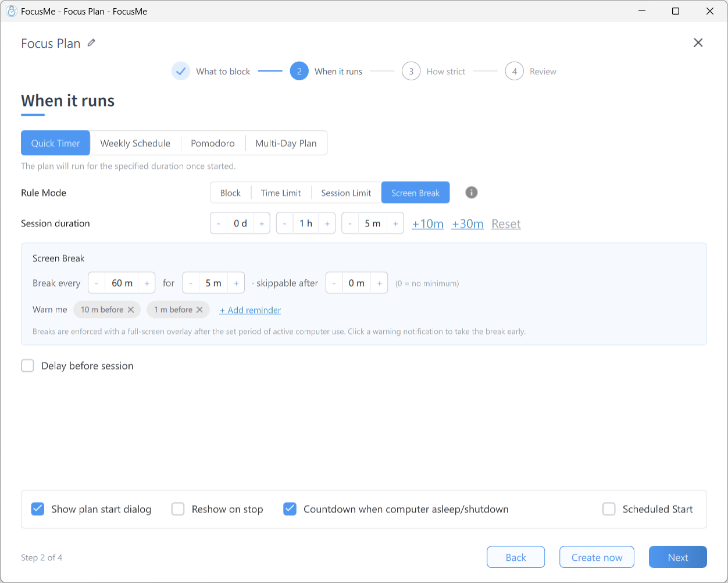Image resolution: width=728 pixels, height=583 pixels.
Task: Increase 'skippable after' minutes
Action: (379, 283)
